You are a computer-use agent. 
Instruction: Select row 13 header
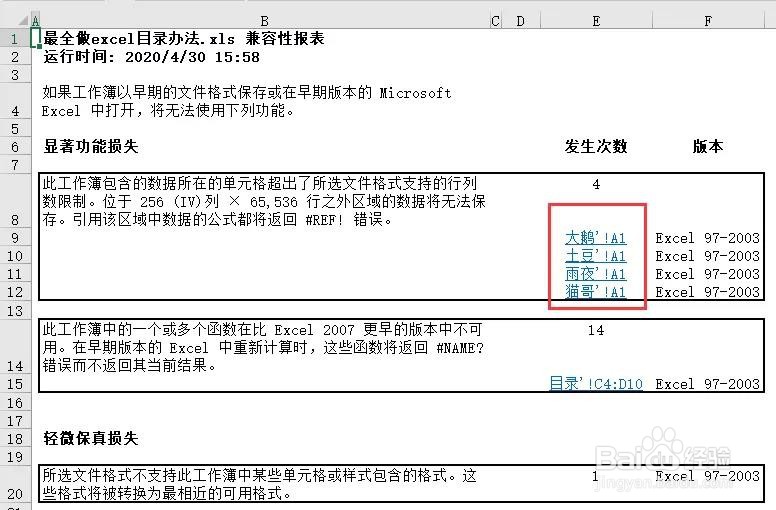(x=15, y=311)
